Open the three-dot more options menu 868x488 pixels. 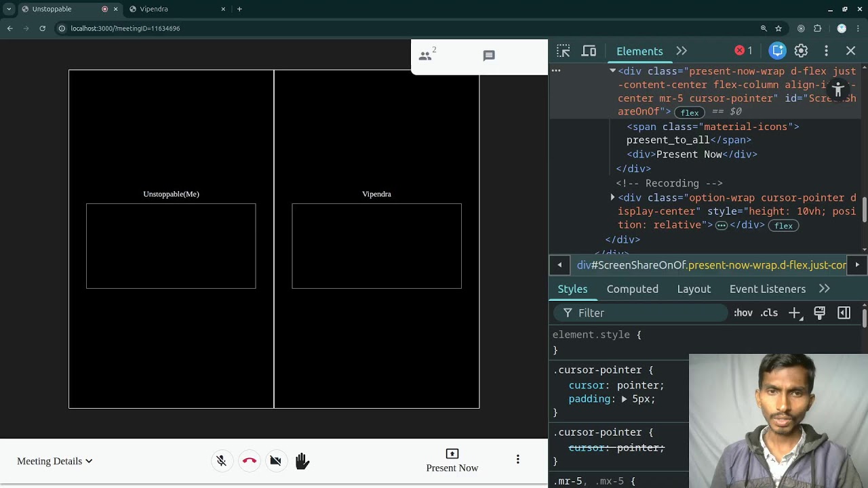click(518, 460)
